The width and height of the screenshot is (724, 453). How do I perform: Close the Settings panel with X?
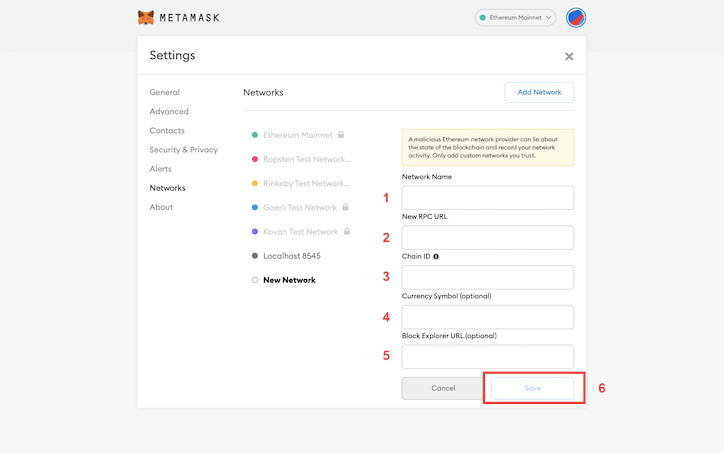(x=569, y=57)
